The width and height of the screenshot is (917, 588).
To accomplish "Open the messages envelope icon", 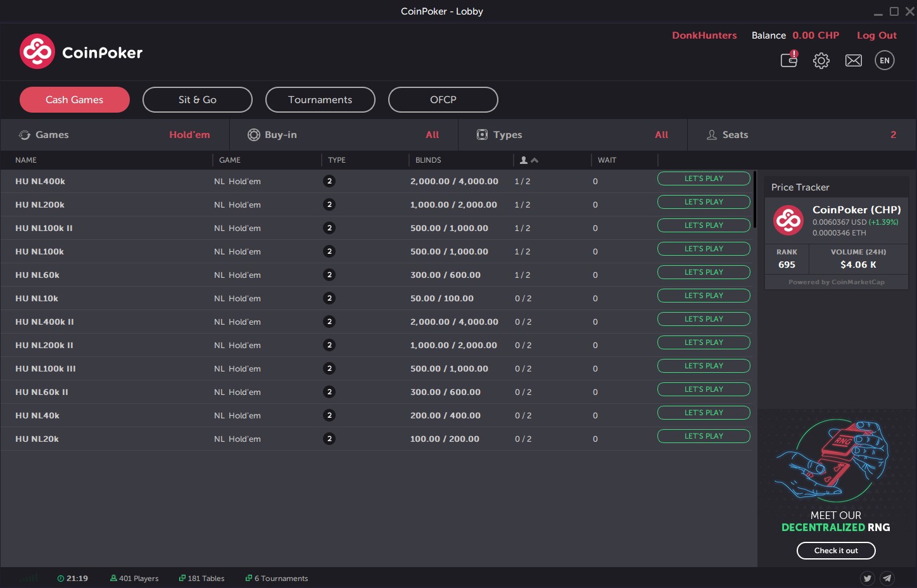I will 853,60.
